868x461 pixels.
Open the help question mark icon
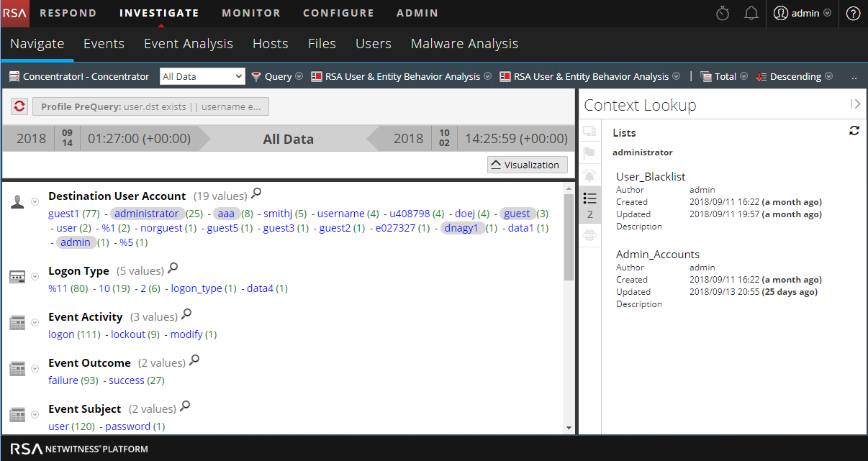(x=853, y=13)
